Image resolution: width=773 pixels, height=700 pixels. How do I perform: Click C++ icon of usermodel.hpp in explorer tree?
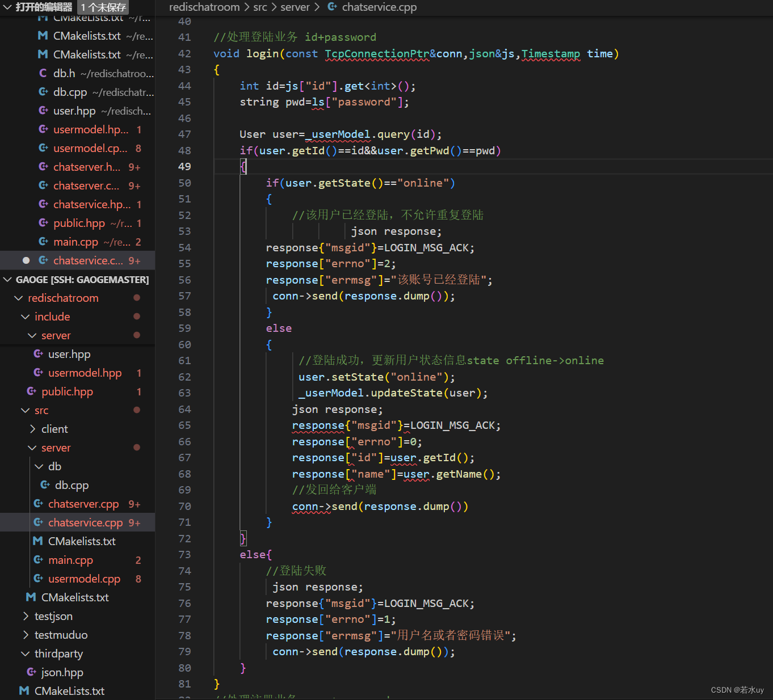38,373
